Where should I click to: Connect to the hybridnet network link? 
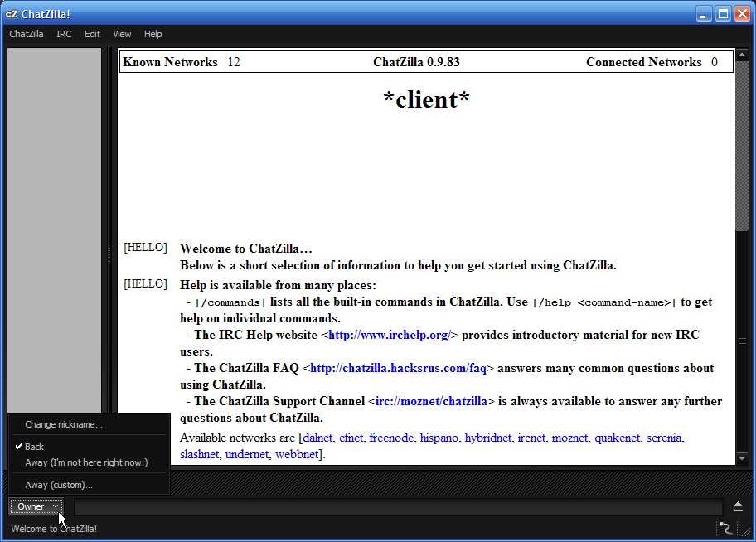coord(488,438)
